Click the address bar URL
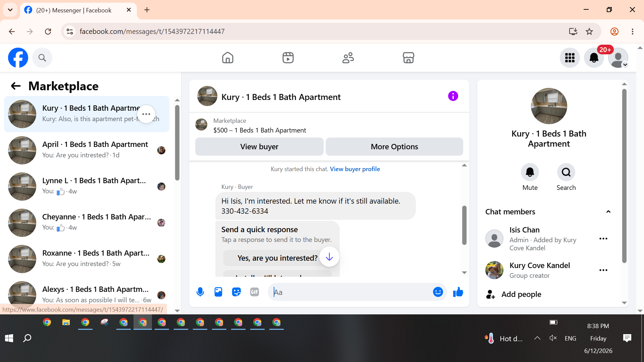Viewport: 644px width, 362px height. coord(152,32)
